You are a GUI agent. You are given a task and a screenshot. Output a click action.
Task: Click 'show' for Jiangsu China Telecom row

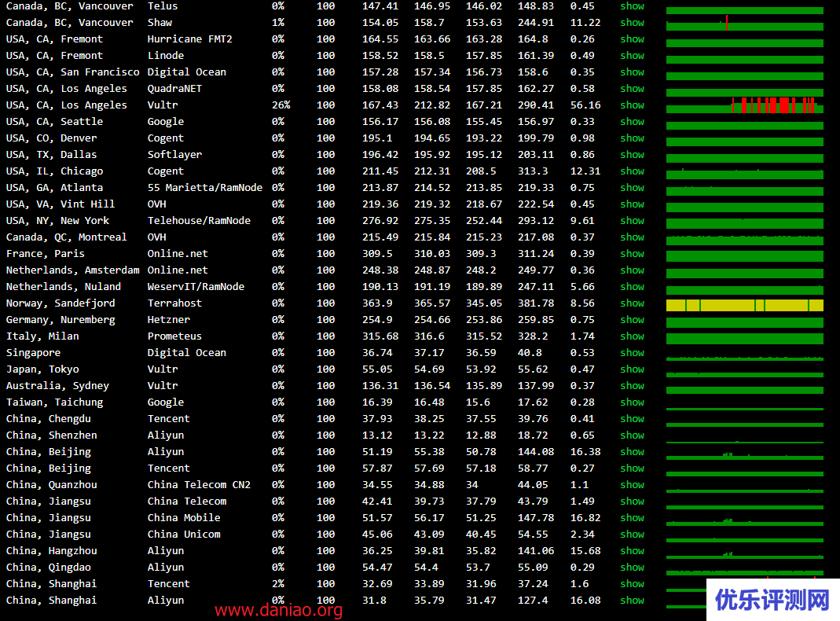pos(632,501)
